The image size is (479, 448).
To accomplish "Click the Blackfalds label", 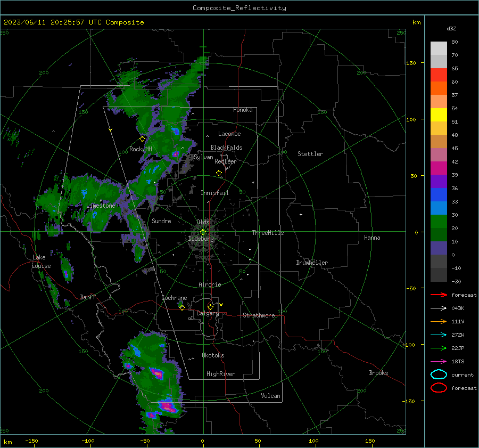I will (226, 148).
